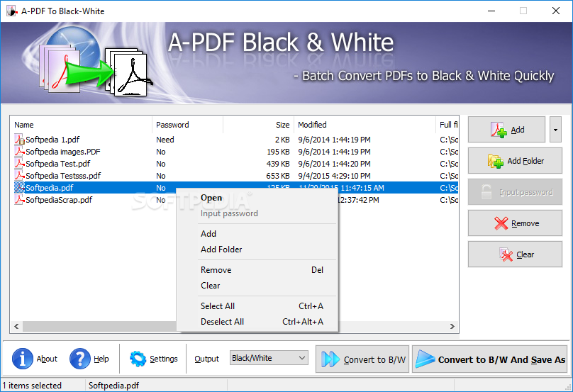The width and height of the screenshot is (573, 392).
Task: Minimize the A-PDF window
Action: pyautogui.click(x=491, y=11)
